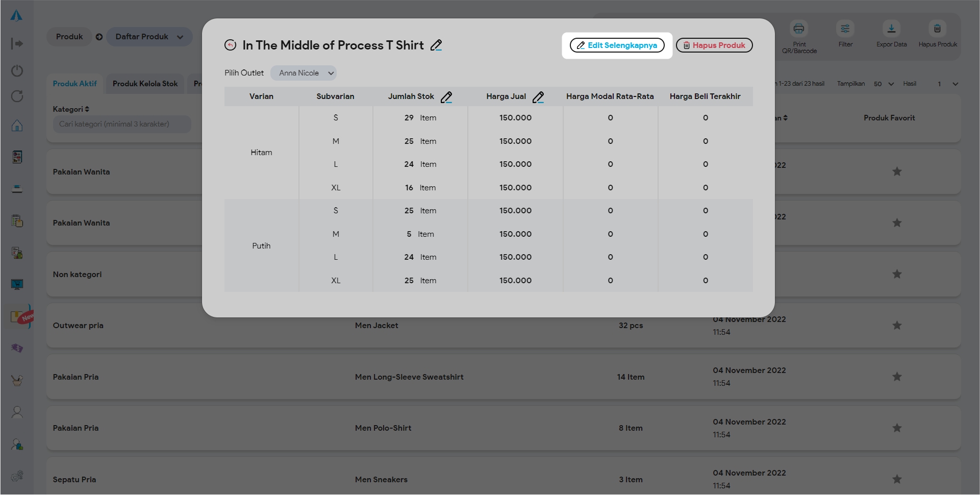This screenshot has height=495, width=980.
Task: Click the edit pencil next to Harga Jual
Action: (x=538, y=97)
